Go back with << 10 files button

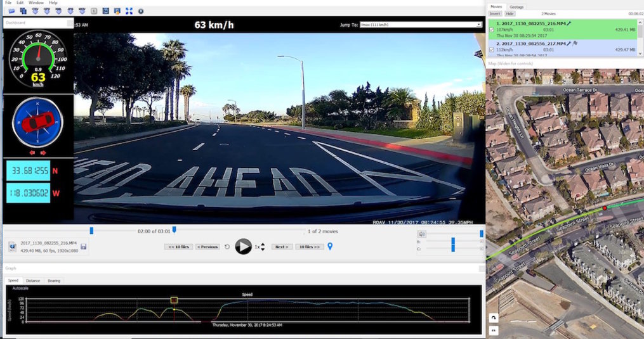click(179, 246)
